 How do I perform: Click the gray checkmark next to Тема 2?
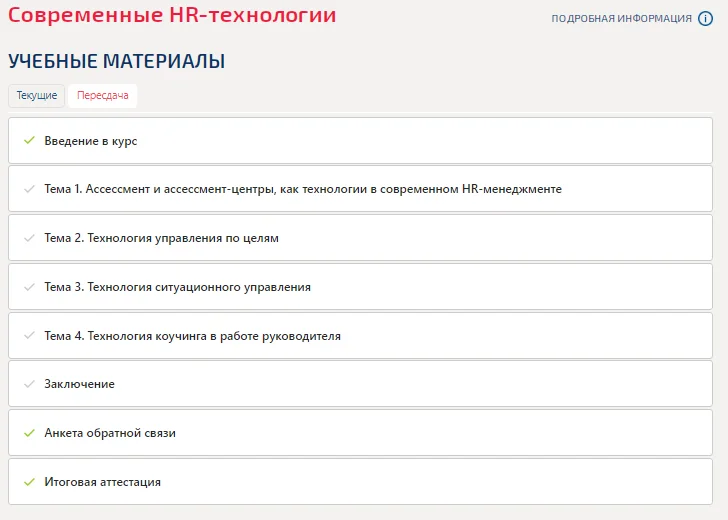(29, 238)
